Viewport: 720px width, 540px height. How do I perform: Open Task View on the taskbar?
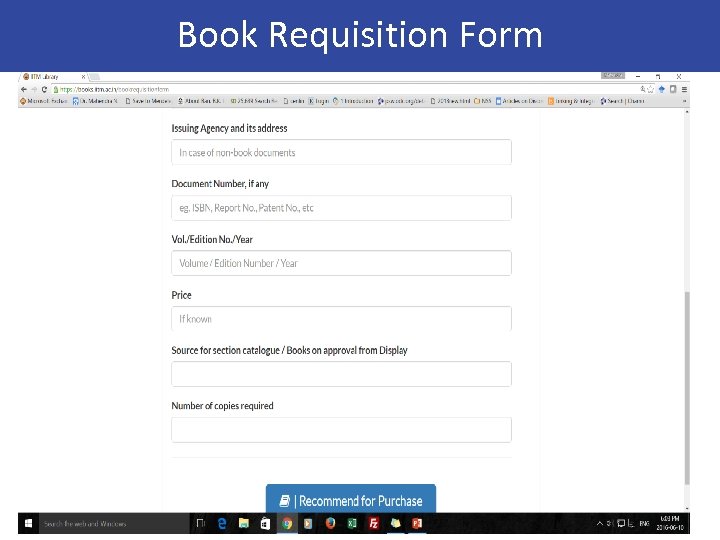(200, 523)
